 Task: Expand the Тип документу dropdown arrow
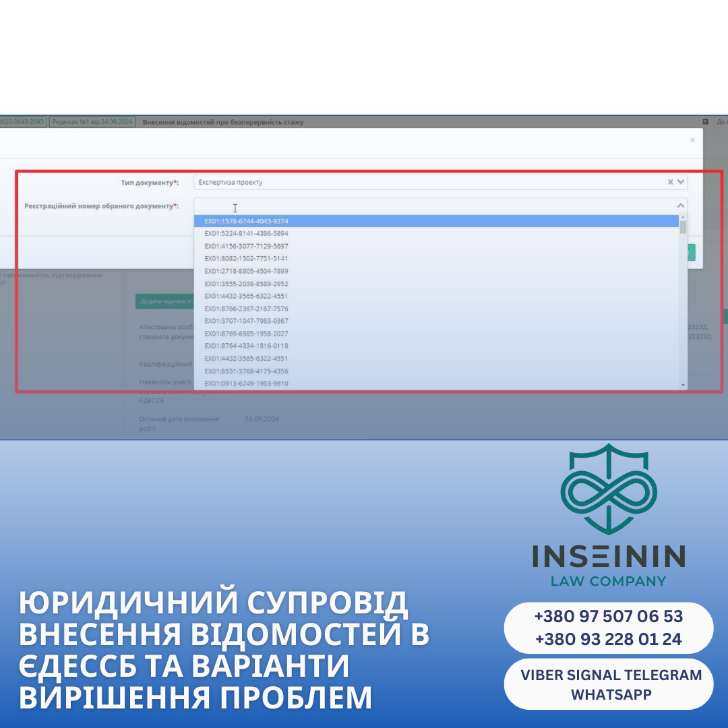pyautogui.click(x=681, y=182)
